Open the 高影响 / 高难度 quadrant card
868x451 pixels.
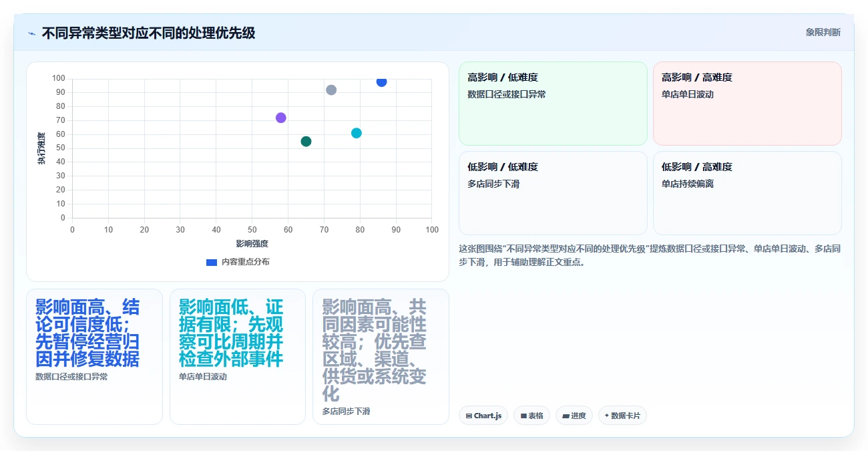747,104
